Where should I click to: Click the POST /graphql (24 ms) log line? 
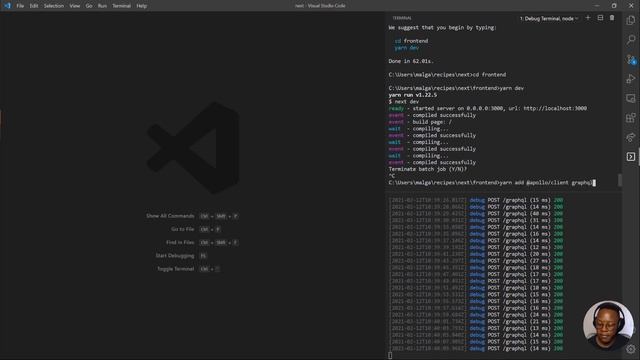(x=476, y=315)
